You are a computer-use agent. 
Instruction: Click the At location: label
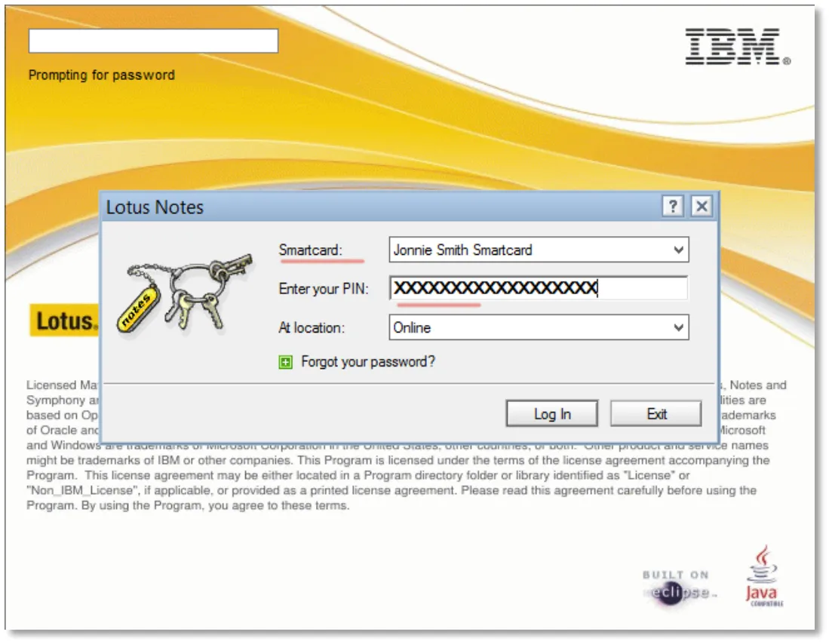pos(312,328)
